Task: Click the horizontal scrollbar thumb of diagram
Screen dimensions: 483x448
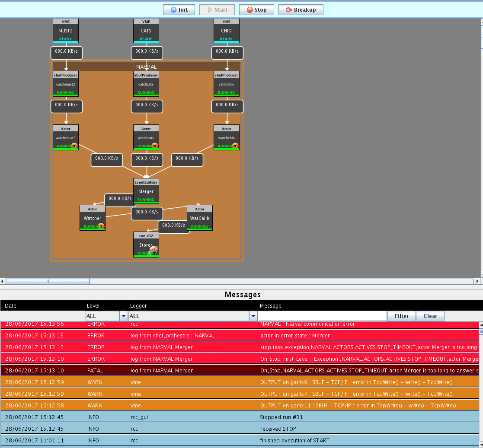Action: [x=48, y=281]
